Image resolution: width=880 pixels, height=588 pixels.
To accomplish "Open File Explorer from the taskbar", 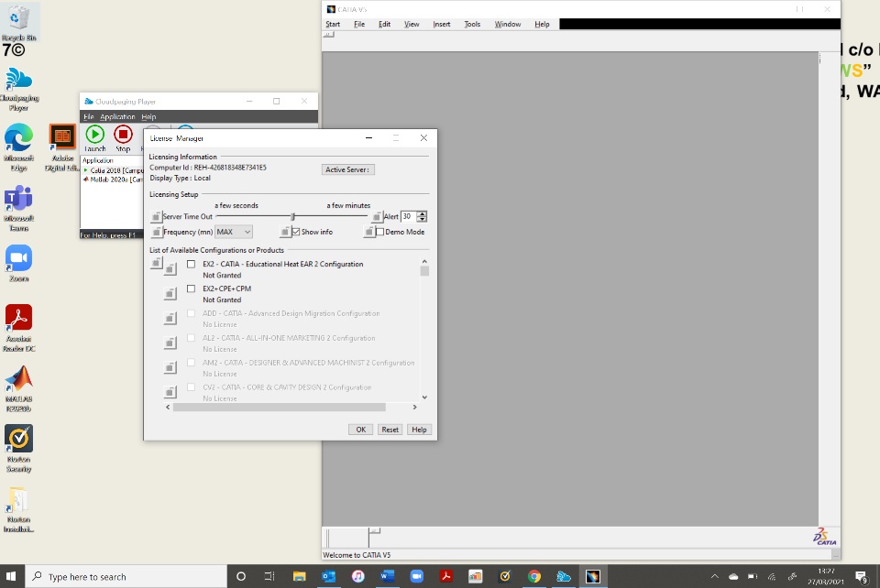I will click(299, 576).
